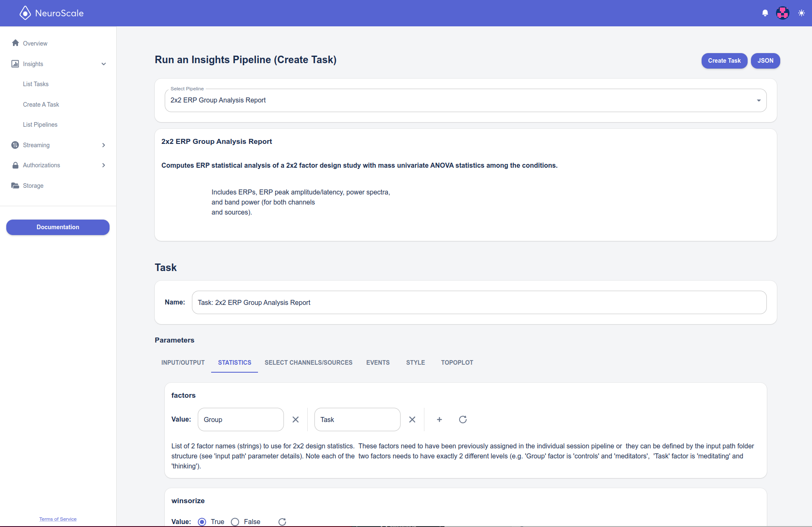
Task: Go to List Pipelines
Action: (40, 125)
